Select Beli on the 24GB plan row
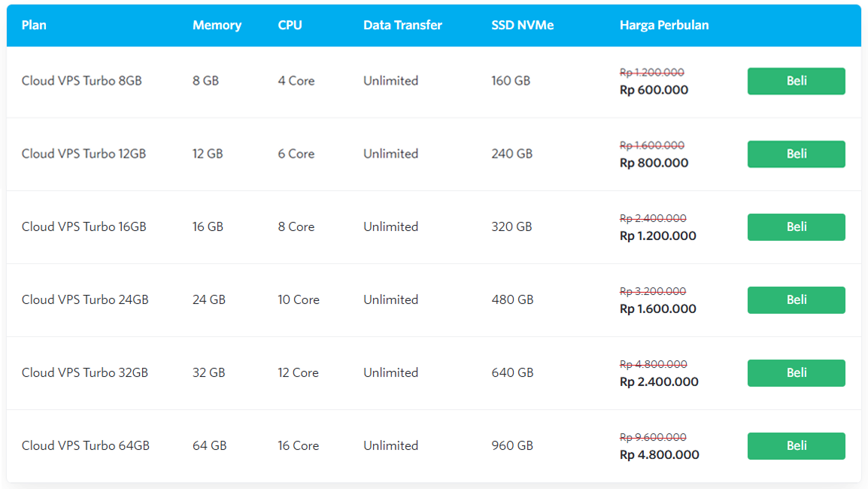 point(796,300)
